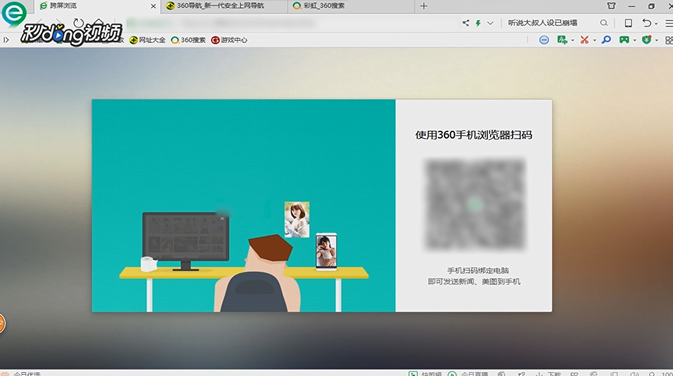
Task: Click the green translate extension icon
Action: 562,40
